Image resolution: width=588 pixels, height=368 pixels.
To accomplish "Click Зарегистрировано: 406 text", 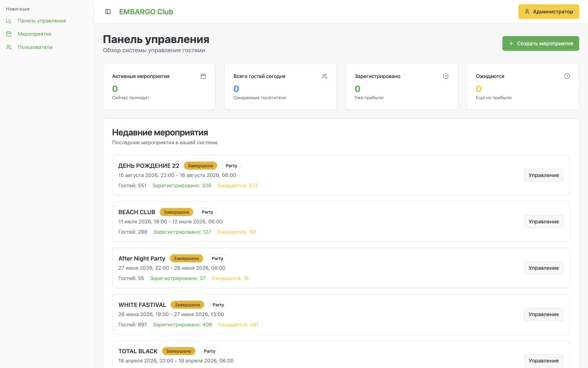I will click(x=182, y=325).
